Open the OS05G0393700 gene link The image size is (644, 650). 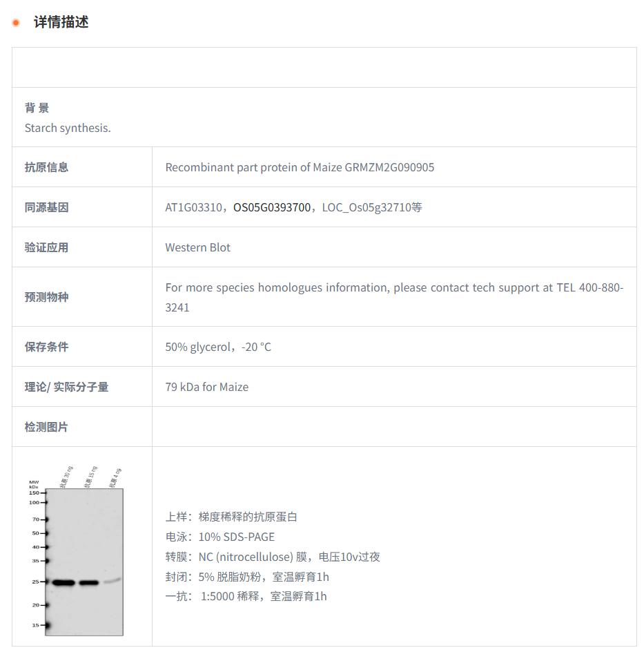(272, 207)
